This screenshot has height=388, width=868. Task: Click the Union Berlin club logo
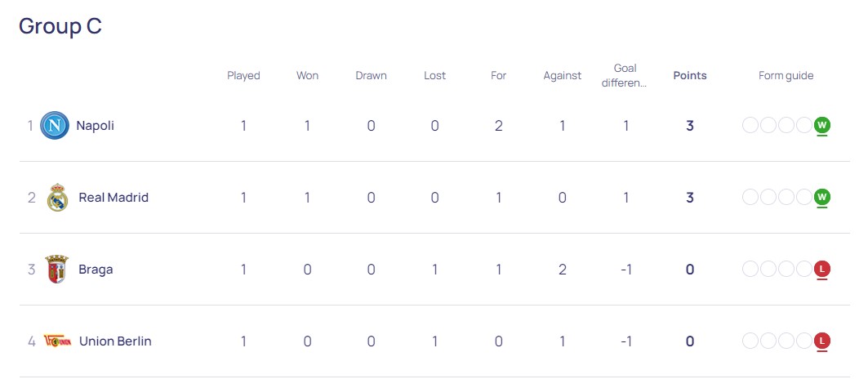58,341
